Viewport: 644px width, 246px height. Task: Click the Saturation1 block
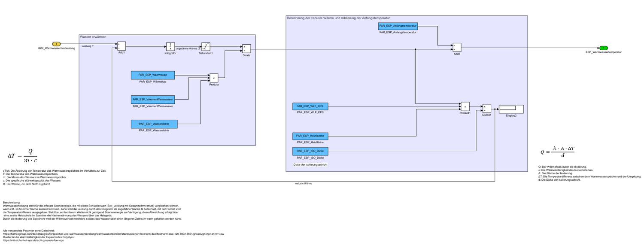(206, 46)
